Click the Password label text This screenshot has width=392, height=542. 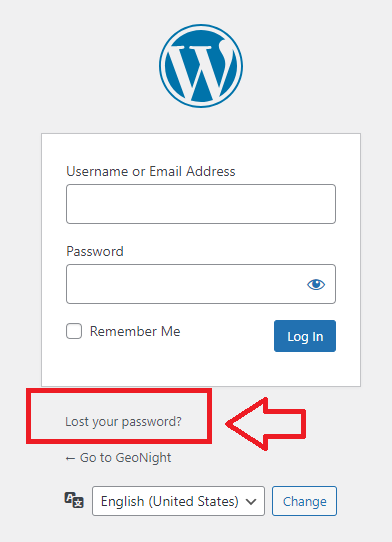pos(95,251)
